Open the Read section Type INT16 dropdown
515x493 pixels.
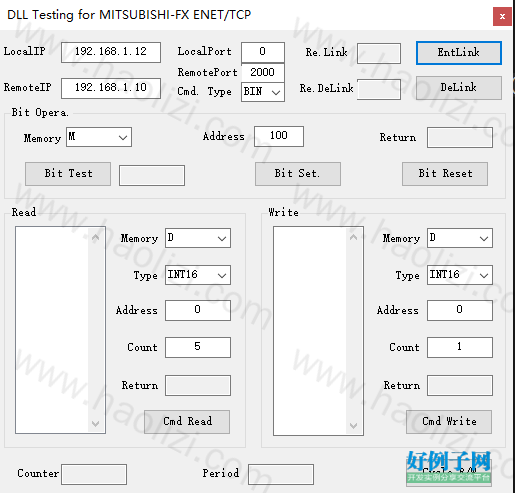(198, 275)
